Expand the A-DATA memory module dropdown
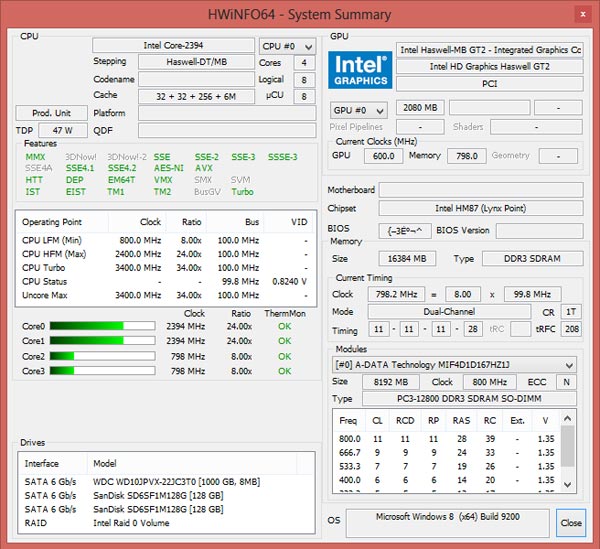This screenshot has width=600, height=549. 454,365
